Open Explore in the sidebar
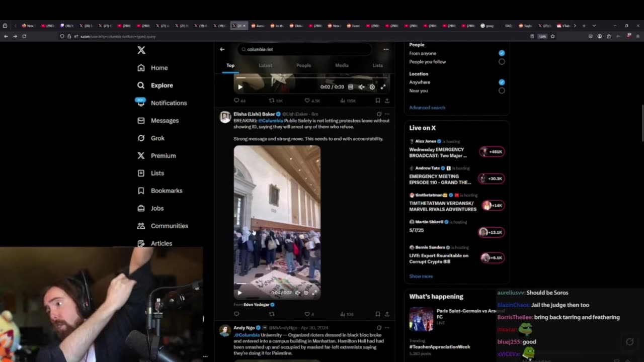Screen dimensions: 644x362 coord(155,85)
